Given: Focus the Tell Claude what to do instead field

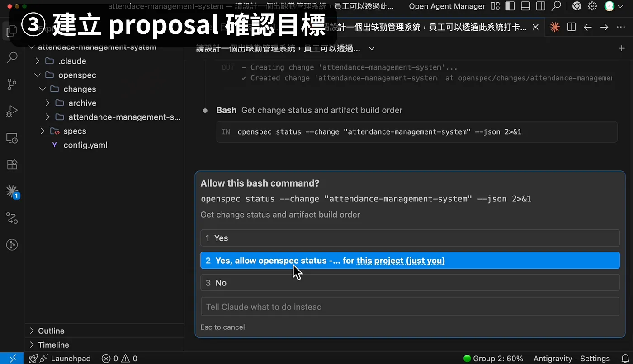Looking at the screenshot, I should pyautogui.click(x=410, y=307).
